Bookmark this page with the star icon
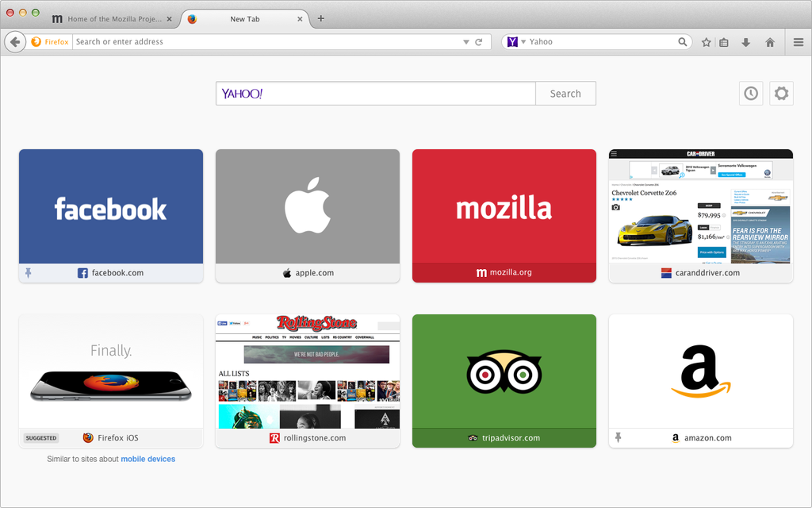Screen dimensions: 812x508 point(707,42)
